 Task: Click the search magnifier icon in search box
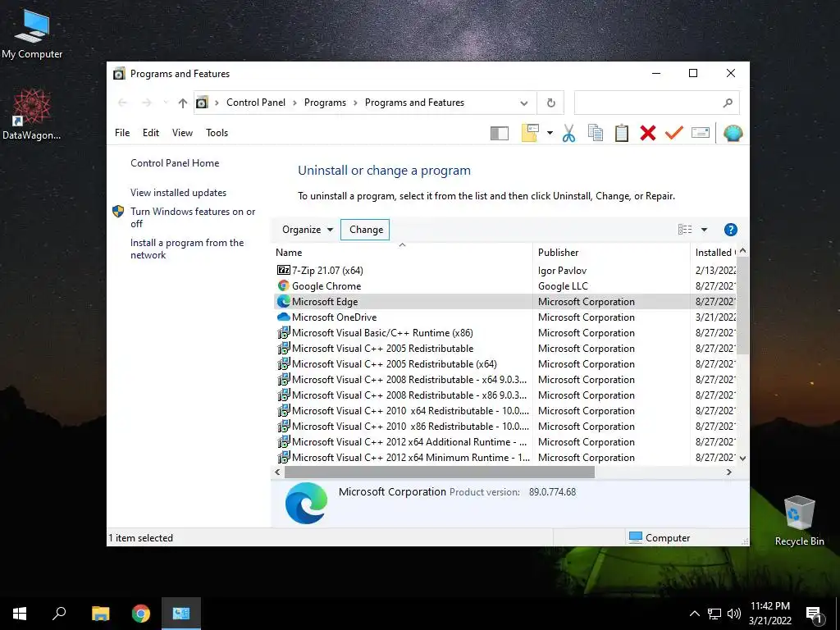coord(728,103)
